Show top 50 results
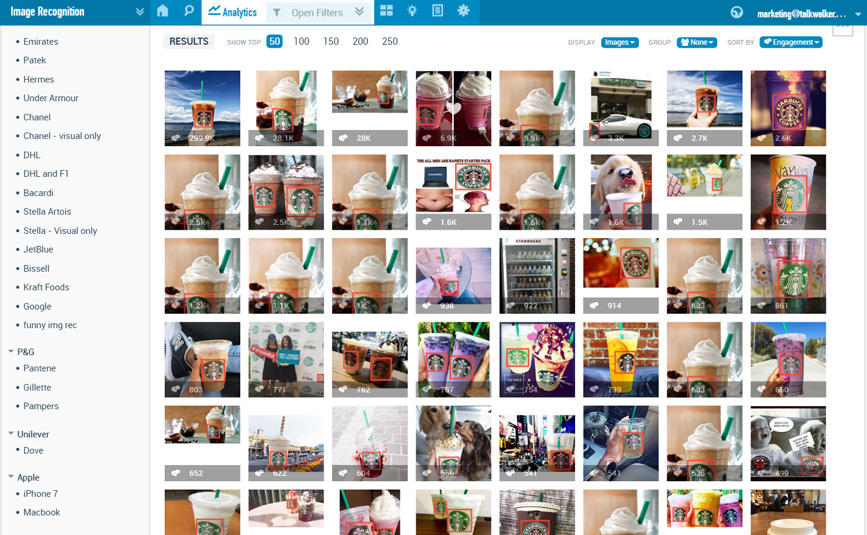The height and width of the screenshot is (535, 867). (274, 41)
